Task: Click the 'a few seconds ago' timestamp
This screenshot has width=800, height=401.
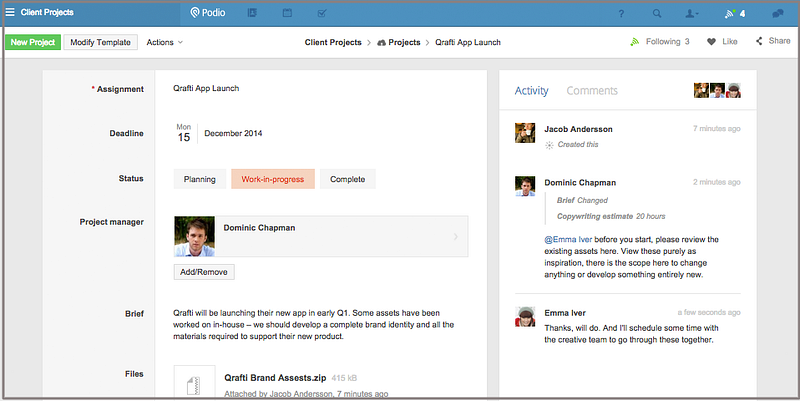Action: 709,312
